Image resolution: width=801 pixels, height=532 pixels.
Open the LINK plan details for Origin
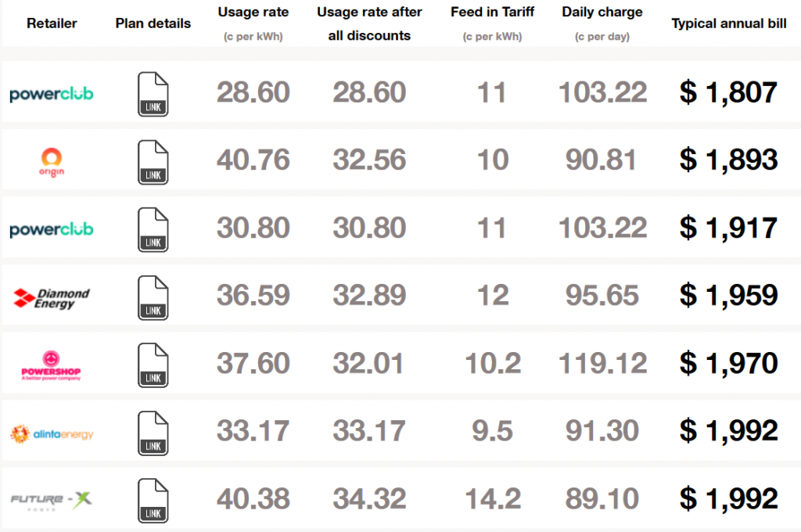click(153, 160)
